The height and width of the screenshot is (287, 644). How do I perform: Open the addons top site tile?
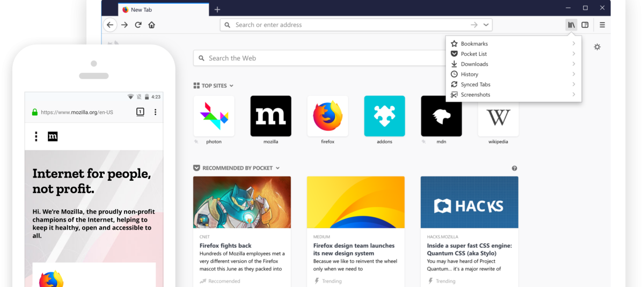point(384,116)
